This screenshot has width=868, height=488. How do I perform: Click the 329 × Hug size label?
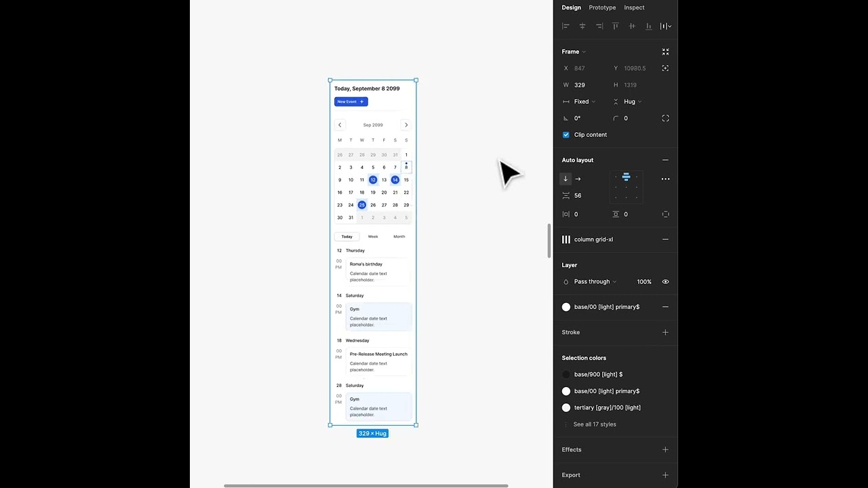coord(372,433)
